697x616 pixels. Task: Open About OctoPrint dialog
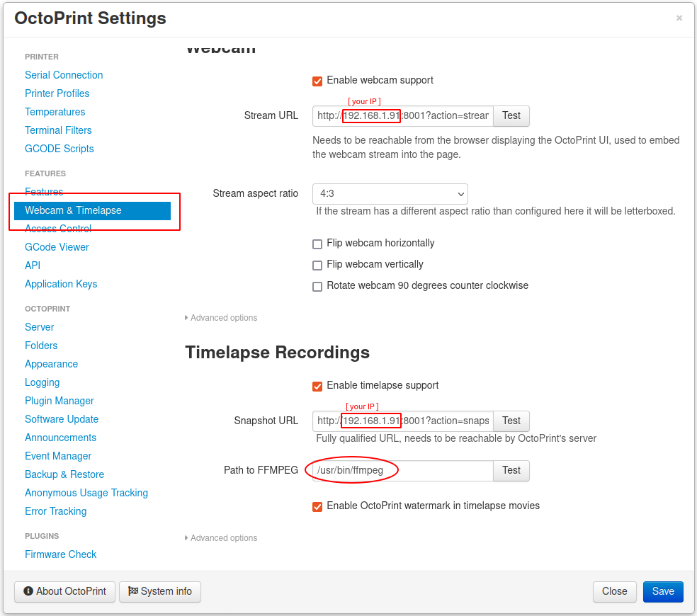tap(64, 591)
